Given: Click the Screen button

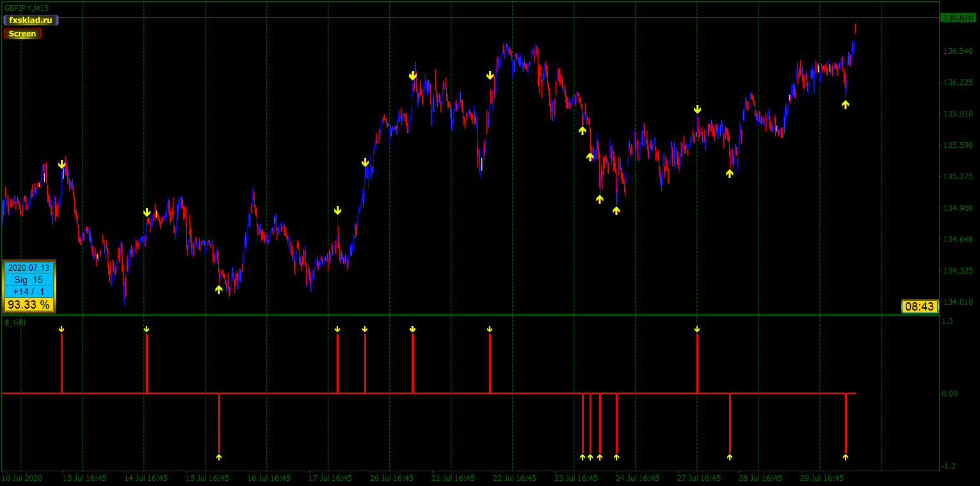Looking at the screenshot, I should 22,34.
